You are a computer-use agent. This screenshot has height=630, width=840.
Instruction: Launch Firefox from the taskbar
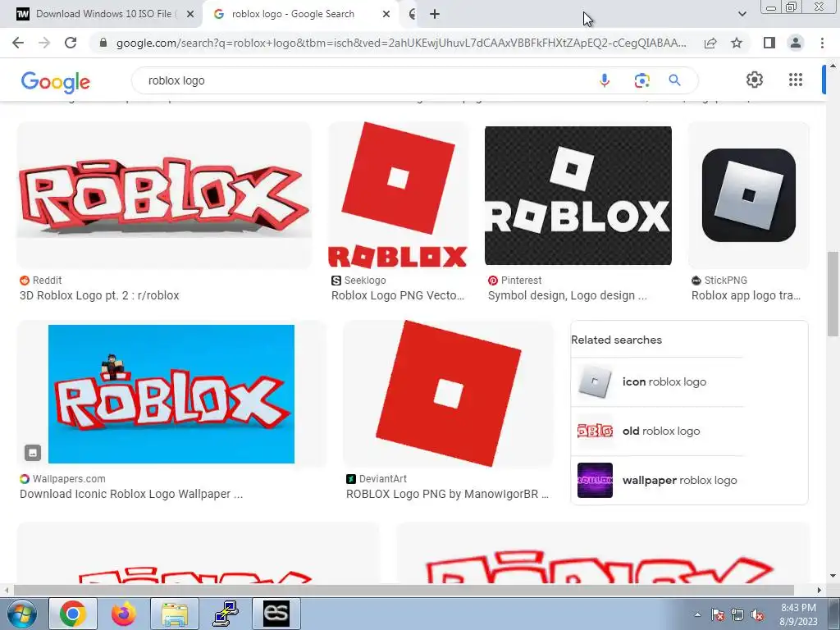tap(124, 614)
